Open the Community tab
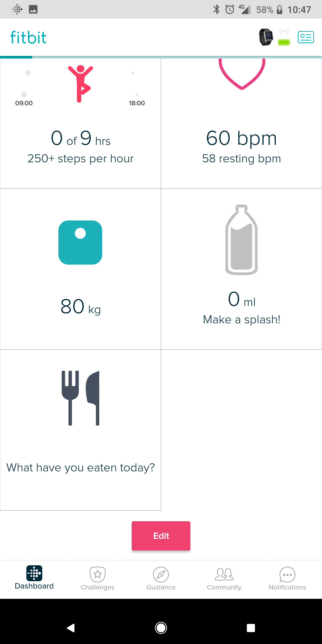The height and width of the screenshot is (644, 322). click(224, 578)
